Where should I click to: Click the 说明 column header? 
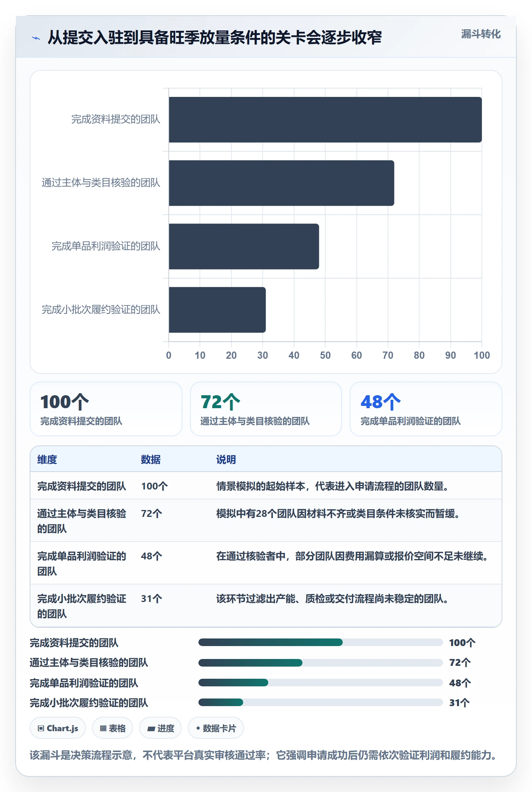(x=226, y=459)
